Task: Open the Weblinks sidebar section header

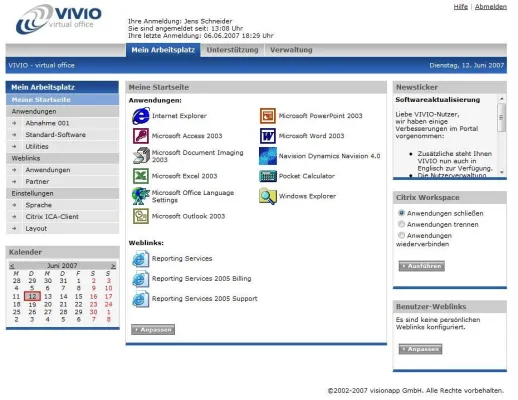Action: click(62, 158)
